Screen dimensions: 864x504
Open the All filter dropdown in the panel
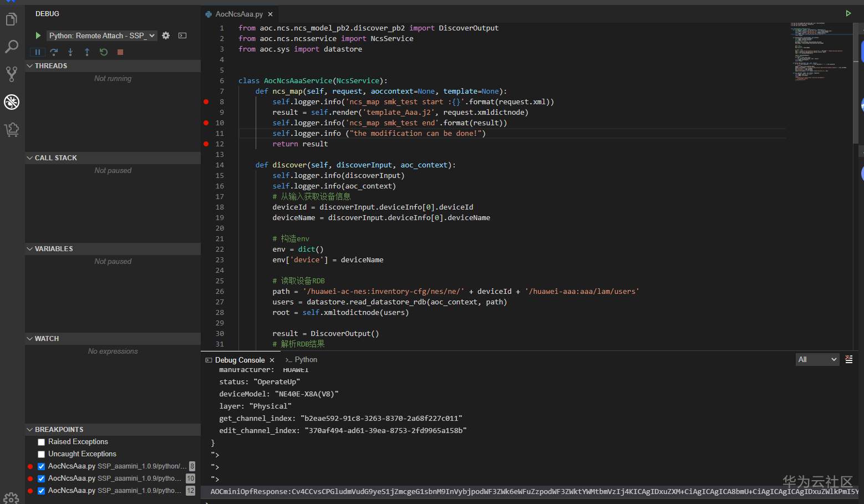coord(817,360)
